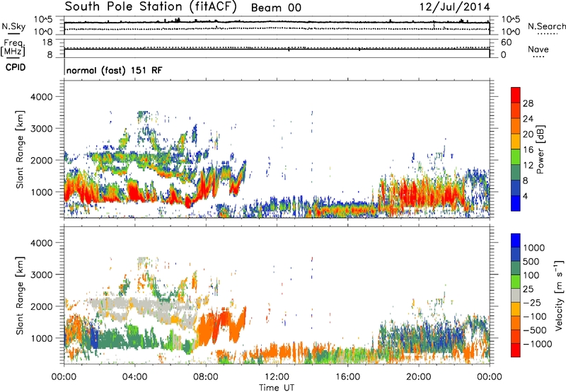Click the 'N.Search' legend label

point(547,26)
